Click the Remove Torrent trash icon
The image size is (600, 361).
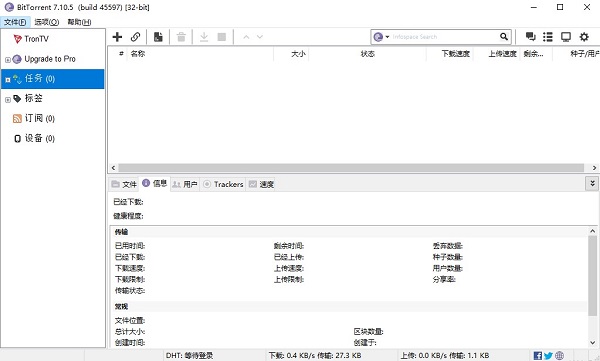pyautogui.click(x=181, y=37)
